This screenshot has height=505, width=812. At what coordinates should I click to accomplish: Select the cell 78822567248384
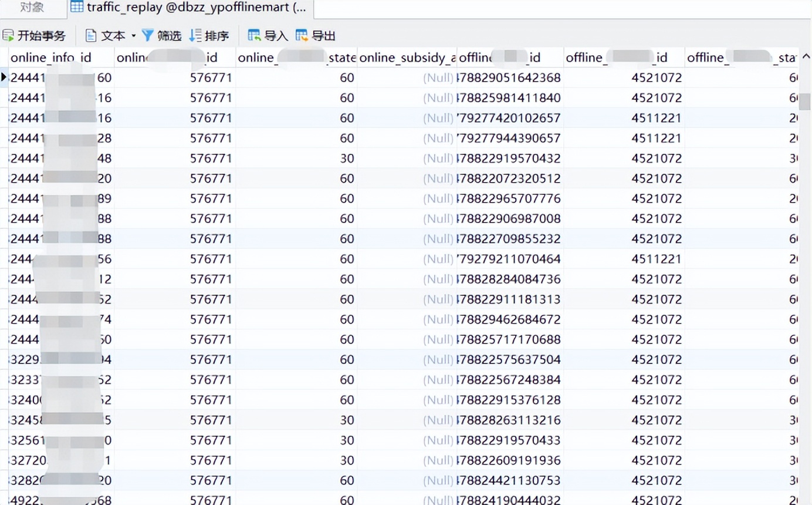510,380
